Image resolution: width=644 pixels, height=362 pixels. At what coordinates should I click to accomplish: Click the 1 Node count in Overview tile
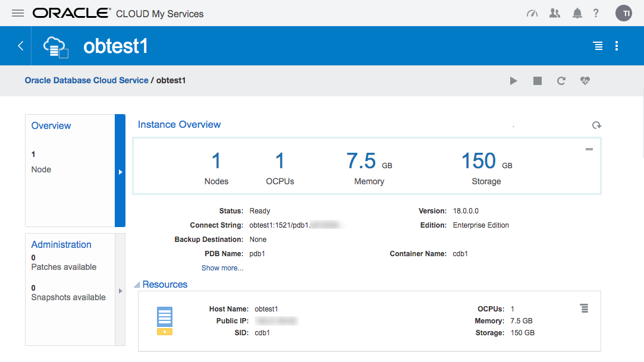(x=41, y=162)
